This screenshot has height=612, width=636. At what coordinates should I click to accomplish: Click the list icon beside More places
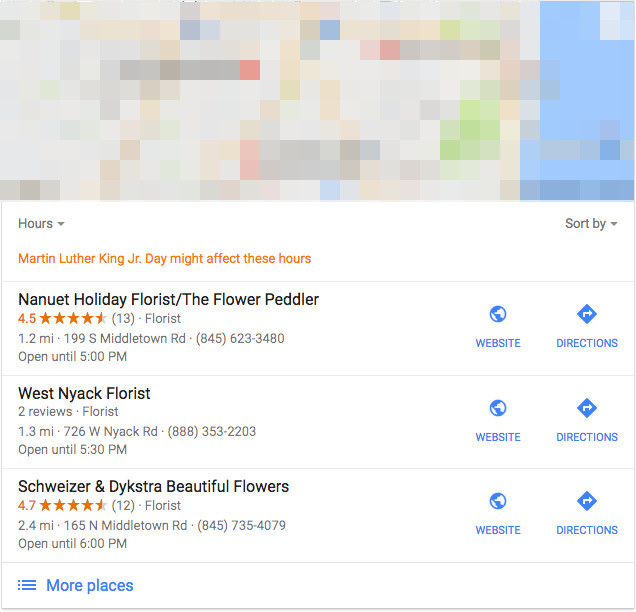point(27,585)
